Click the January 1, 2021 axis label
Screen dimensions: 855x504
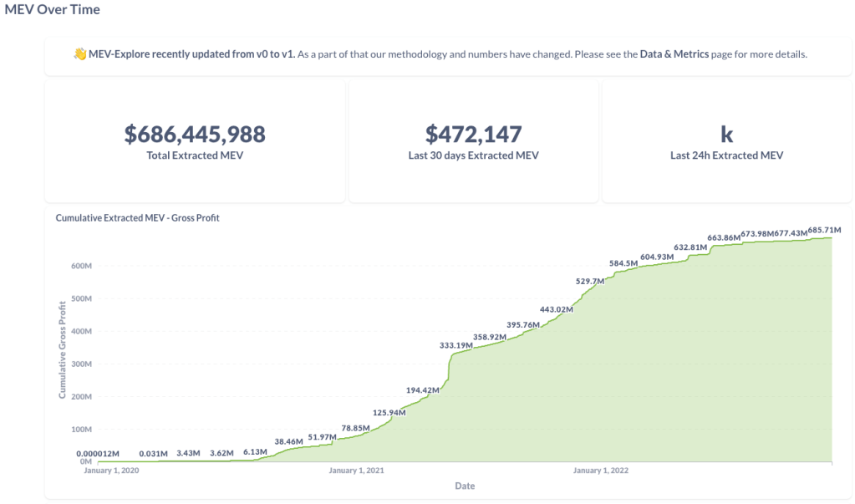pyautogui.click(x=357, y=471)
